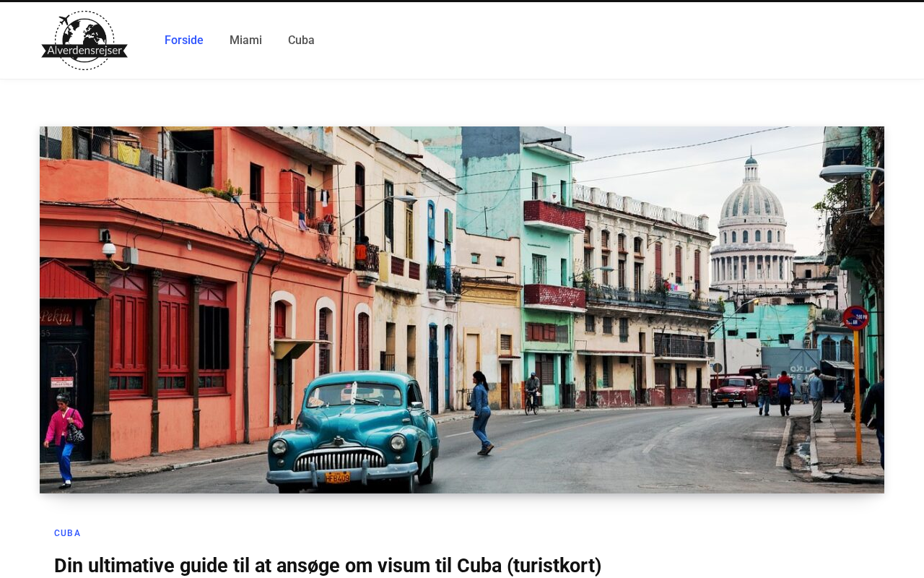Open the article about visum til Cuba
The height and width of the screenshot is (578, 924).
[328, 565]
